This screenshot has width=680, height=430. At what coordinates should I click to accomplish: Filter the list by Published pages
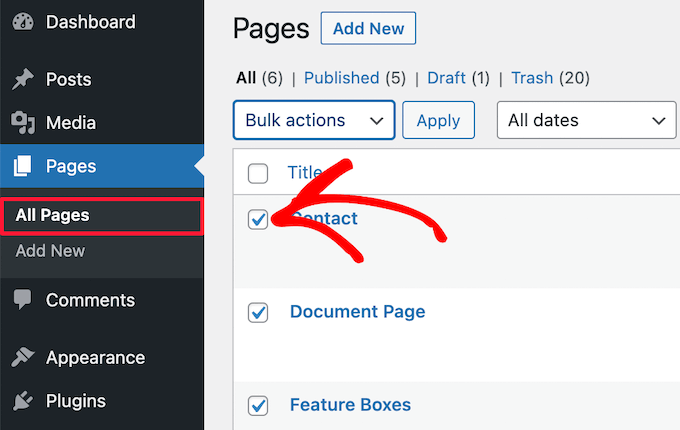click(x=341, y=78)
